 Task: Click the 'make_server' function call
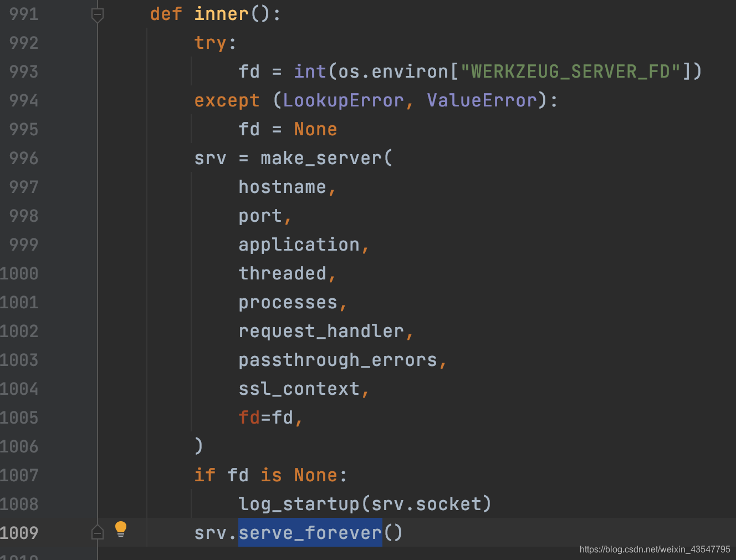point(321,159)
